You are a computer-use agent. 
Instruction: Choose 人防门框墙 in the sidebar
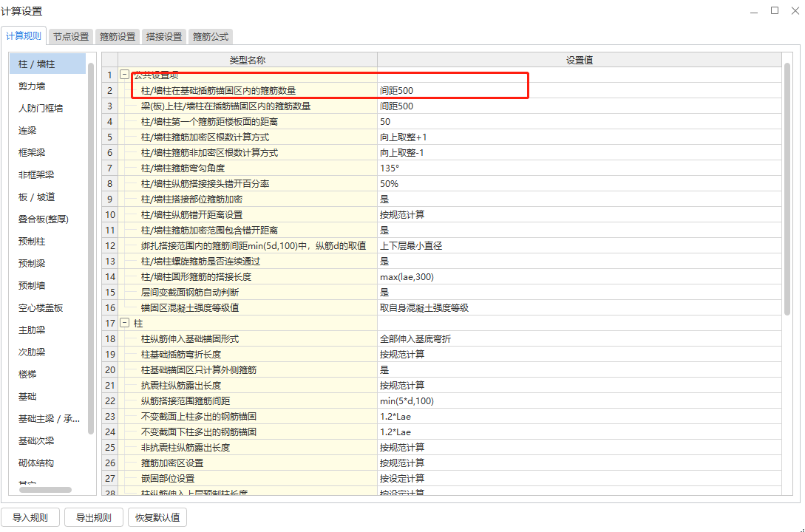coord(48,108)
